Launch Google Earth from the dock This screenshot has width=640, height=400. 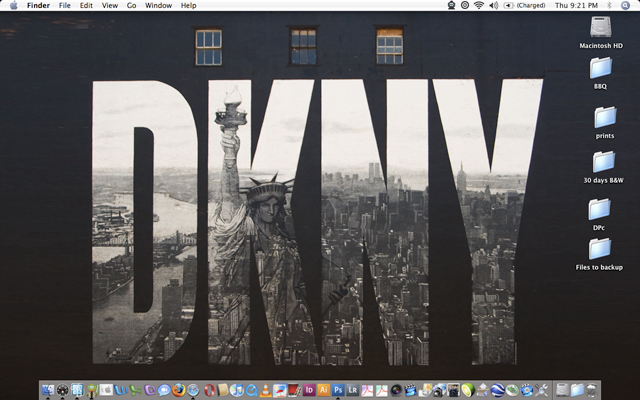coord(498,391)
